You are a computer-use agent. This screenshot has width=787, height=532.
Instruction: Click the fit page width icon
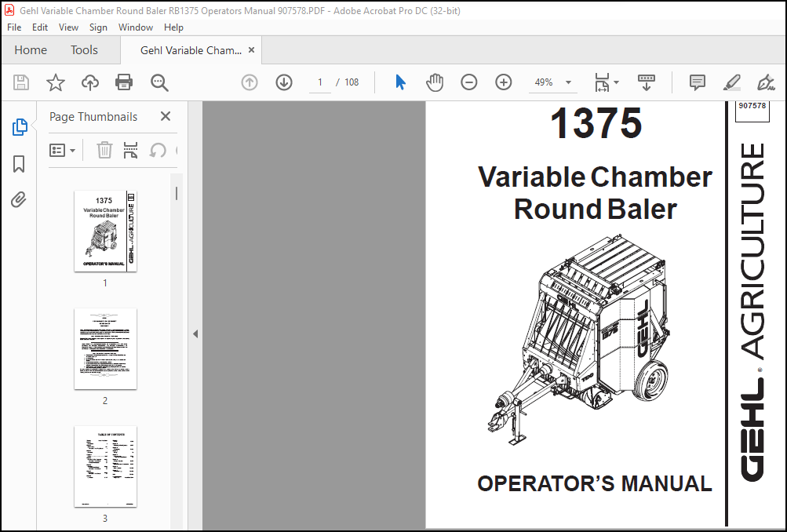pyautogui.click(x=602, y=82)
